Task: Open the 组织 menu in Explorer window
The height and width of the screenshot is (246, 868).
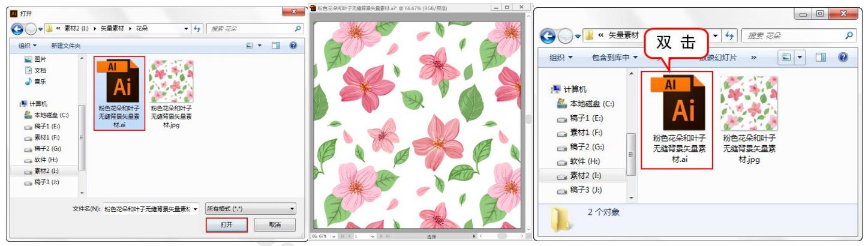Action: 561,57
